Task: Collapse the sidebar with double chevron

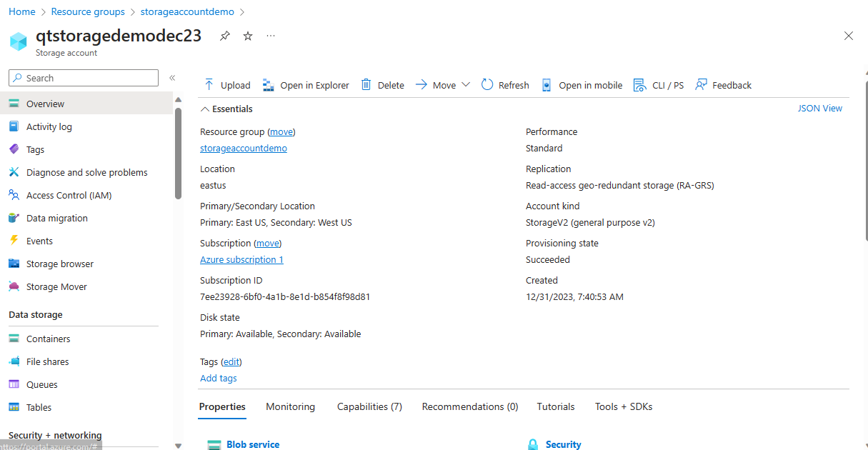Action: tap(172, 78)
